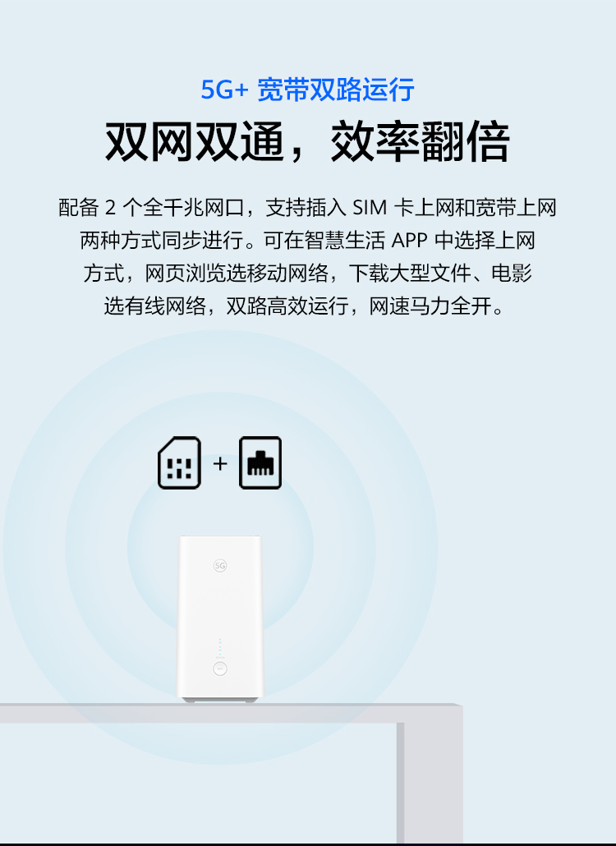Click the dark bar at the page bottom
Image resolution: width=616 pixels, height=846 pixels.
coord(308,844)
